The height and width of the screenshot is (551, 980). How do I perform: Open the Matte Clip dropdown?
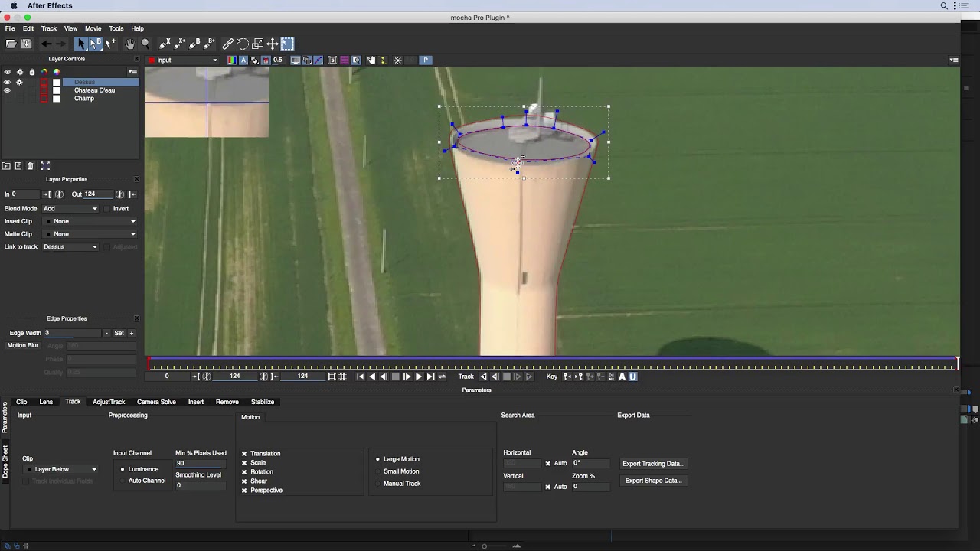click(x=90, y=234)
